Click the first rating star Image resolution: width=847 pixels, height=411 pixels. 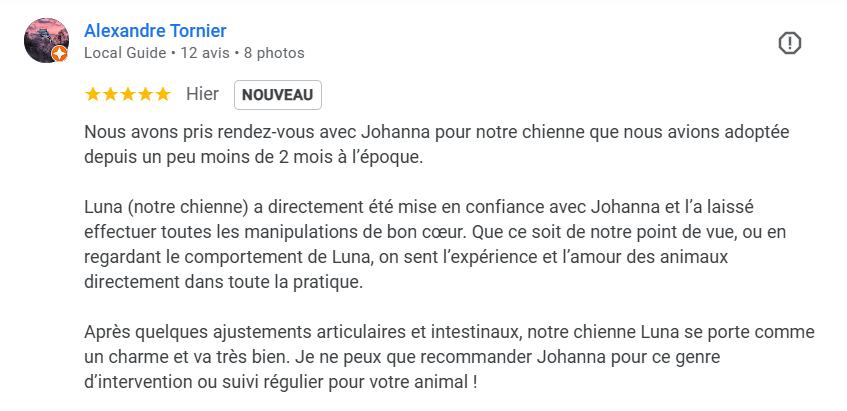93,95
